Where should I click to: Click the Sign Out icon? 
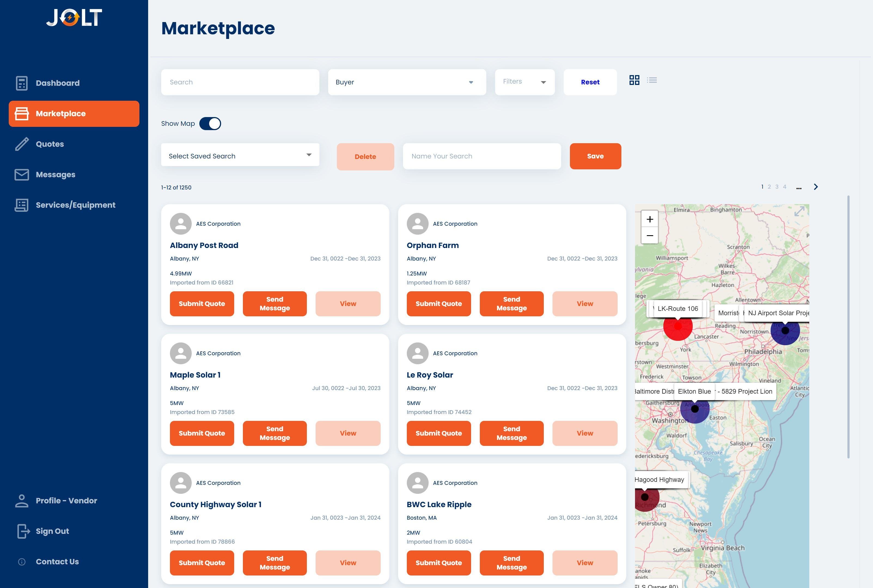pyautogui.click(x=22, y=531)
